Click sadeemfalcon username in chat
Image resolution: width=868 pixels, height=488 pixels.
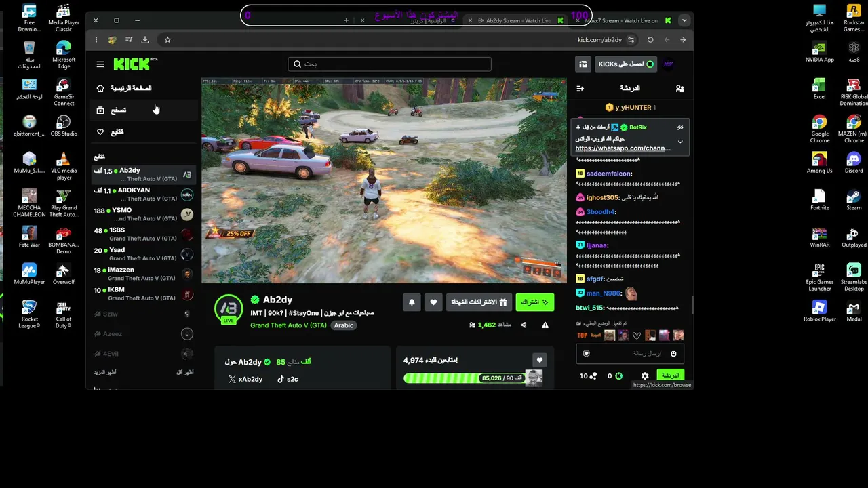[x=609, y=174]
